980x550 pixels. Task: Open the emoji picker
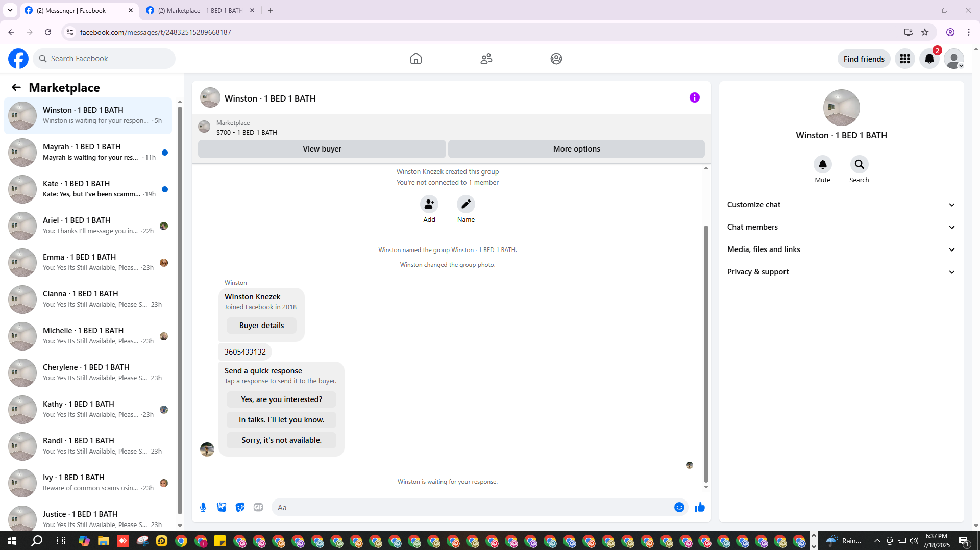679,507
